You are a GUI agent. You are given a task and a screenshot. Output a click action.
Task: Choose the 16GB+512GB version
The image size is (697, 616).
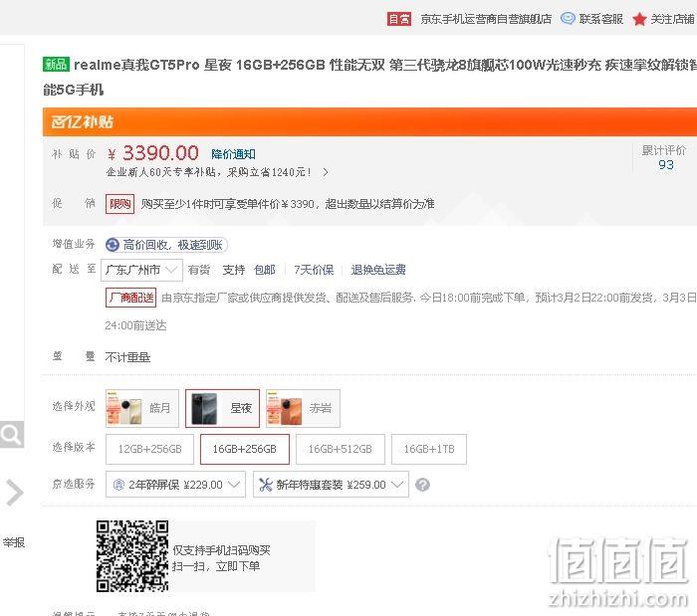[341, 449]
